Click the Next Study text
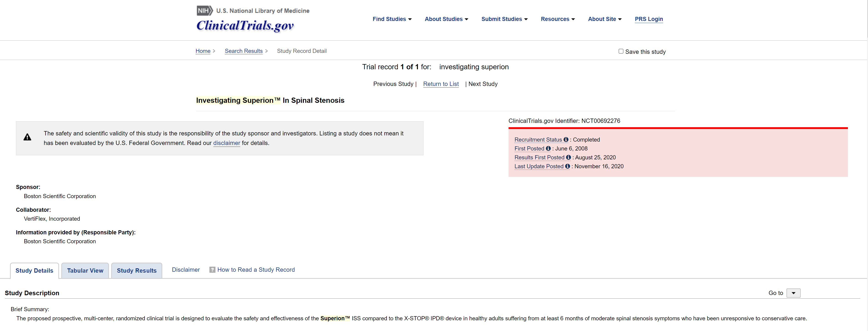The height and width of the screenshot is (331, 868). pos(483,84)
